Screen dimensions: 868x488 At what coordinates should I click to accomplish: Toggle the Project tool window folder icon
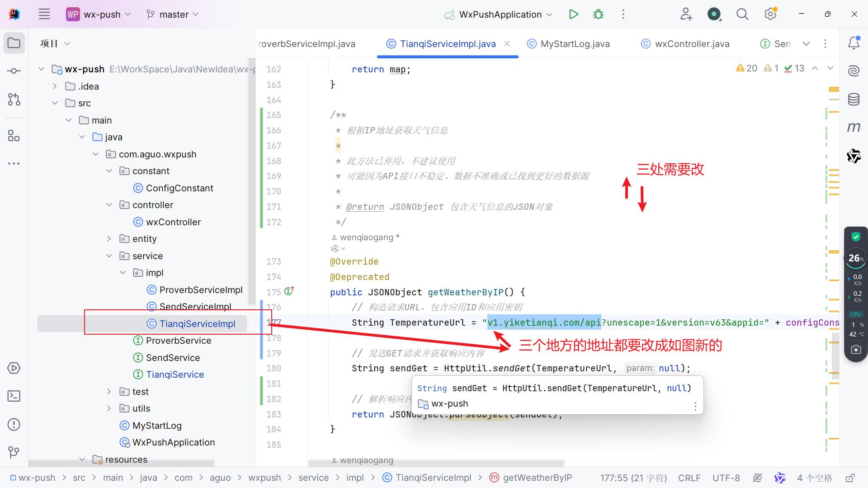[x=14, y=43]
